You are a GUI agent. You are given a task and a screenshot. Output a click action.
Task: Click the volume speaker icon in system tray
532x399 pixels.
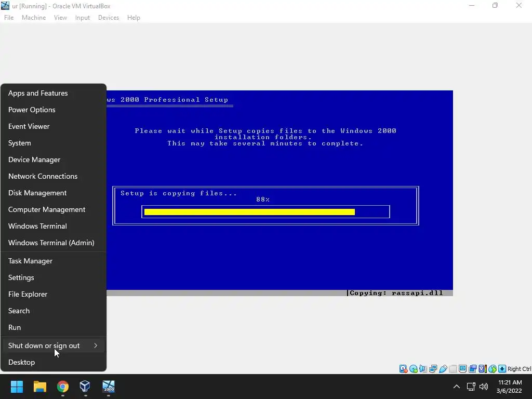[484, 387]
